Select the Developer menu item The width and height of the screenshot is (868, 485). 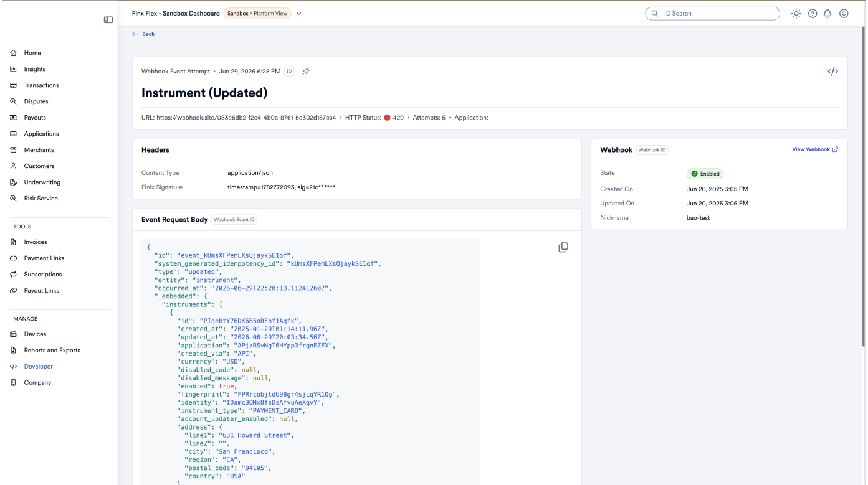point(39,367)
